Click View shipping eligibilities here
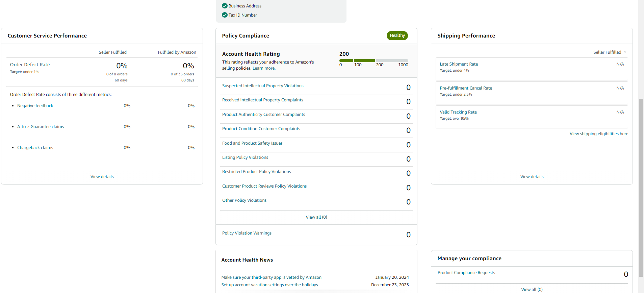 [599, 134]
